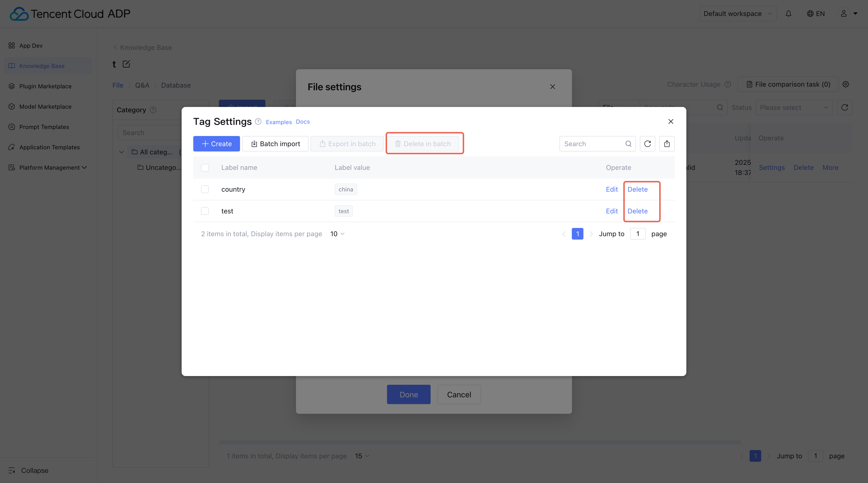
Task: Click Done in File settings
Action: point(408,394)
